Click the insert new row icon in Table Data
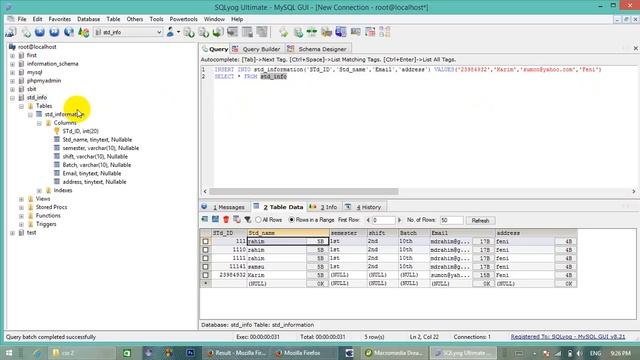Screen dimensions: 640x360 (204, 220)
